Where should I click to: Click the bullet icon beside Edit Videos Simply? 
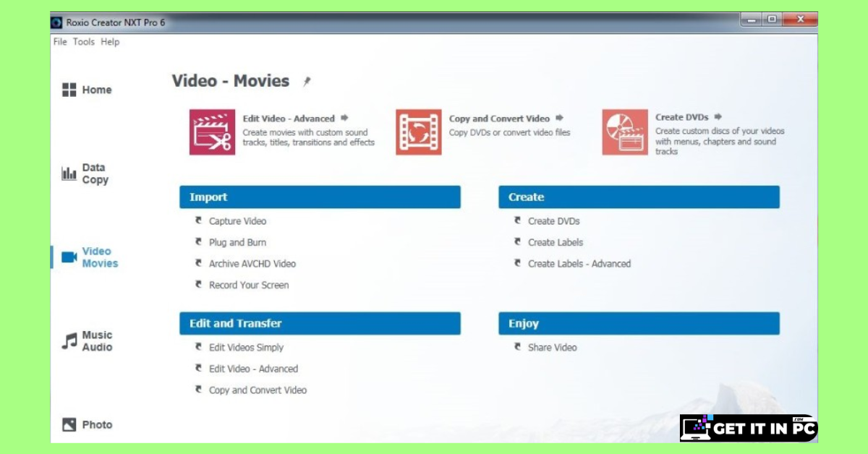199,347
